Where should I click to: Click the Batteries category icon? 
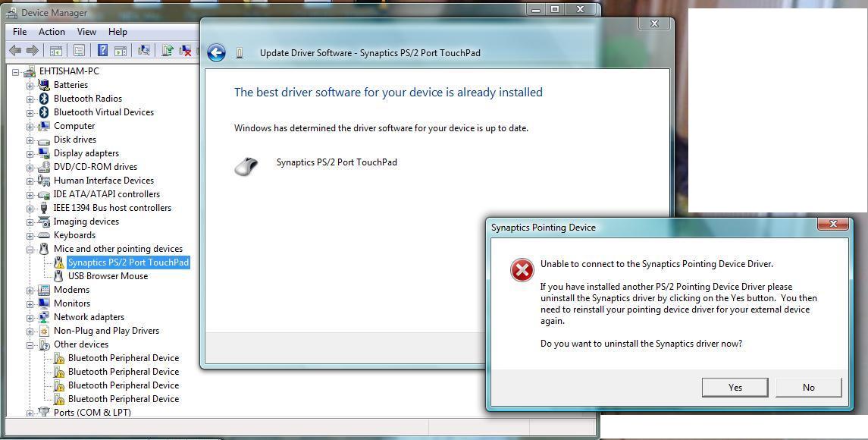coord(44,85)
